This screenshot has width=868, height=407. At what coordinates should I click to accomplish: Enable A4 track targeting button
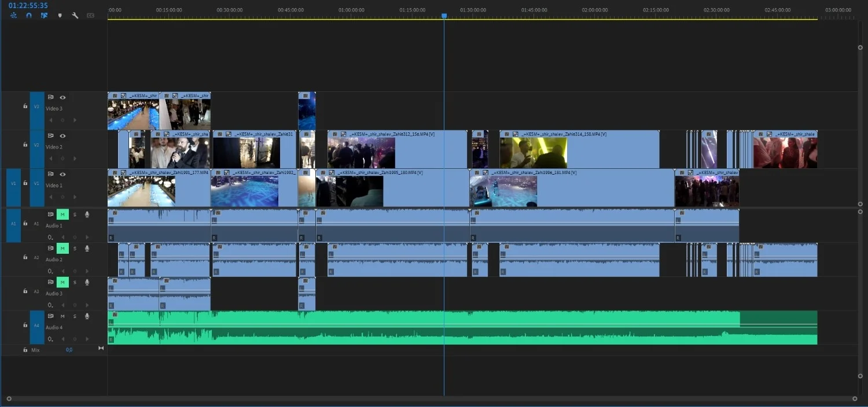pos(36,326)
